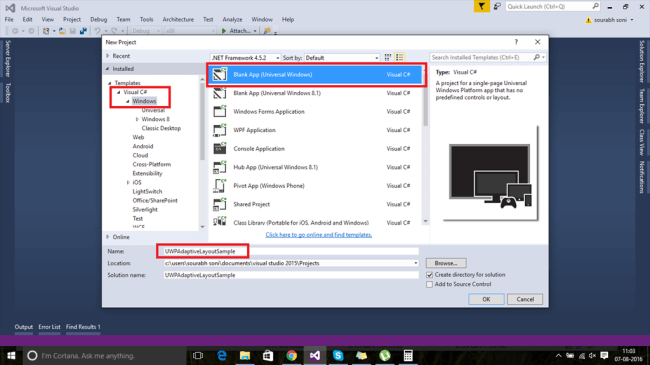Click the New Project toolbar icon

46,31
